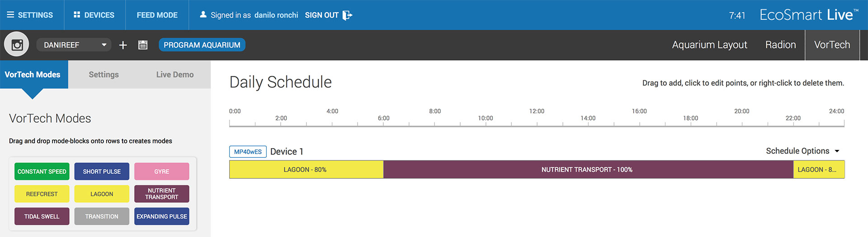Screen dimensions: 868x237
Task: Select the green Constant Speed mode block
Action: [42, 172]
